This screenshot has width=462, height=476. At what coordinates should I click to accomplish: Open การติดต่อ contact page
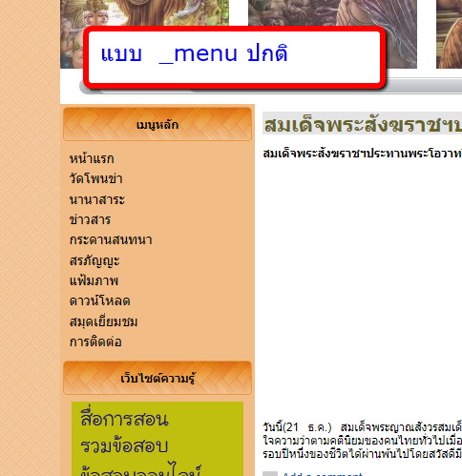[95, 341]
